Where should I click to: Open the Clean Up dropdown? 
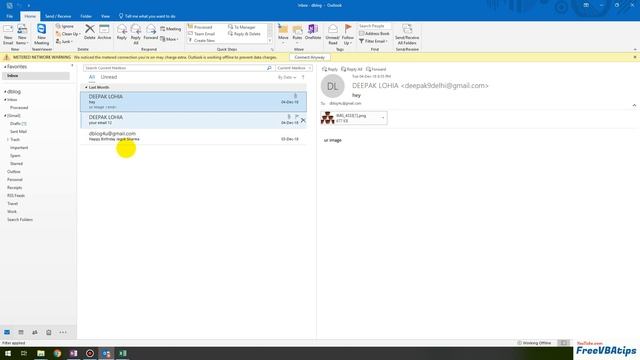68,34
